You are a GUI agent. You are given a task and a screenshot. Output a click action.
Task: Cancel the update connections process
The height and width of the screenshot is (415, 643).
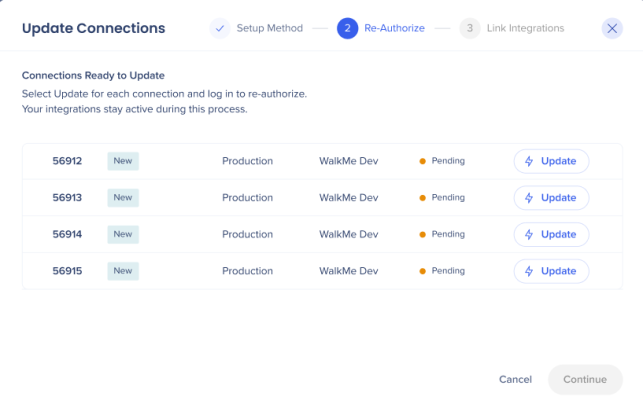click(x=515, y=380)
